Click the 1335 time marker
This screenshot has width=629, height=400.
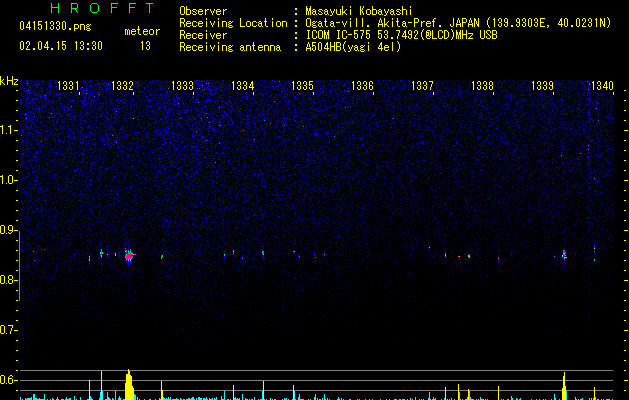(x=302, y=86)
